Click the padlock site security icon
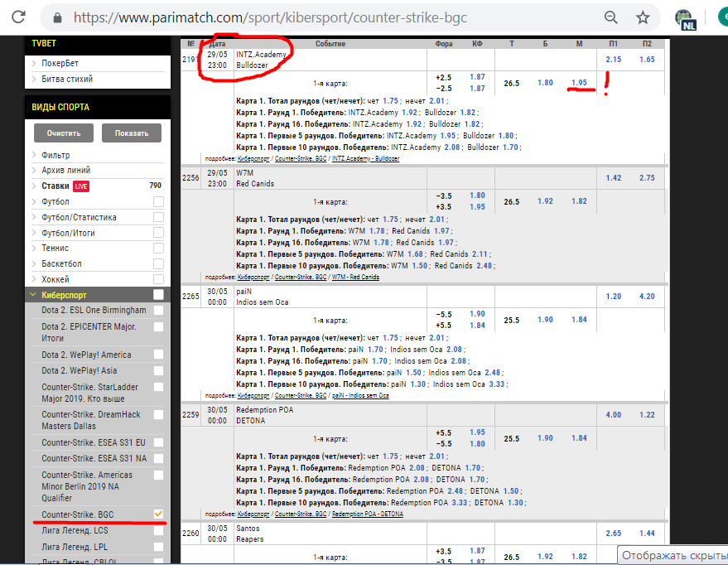The width and height of the screenshot is (728, 565). tap(57, 17)
